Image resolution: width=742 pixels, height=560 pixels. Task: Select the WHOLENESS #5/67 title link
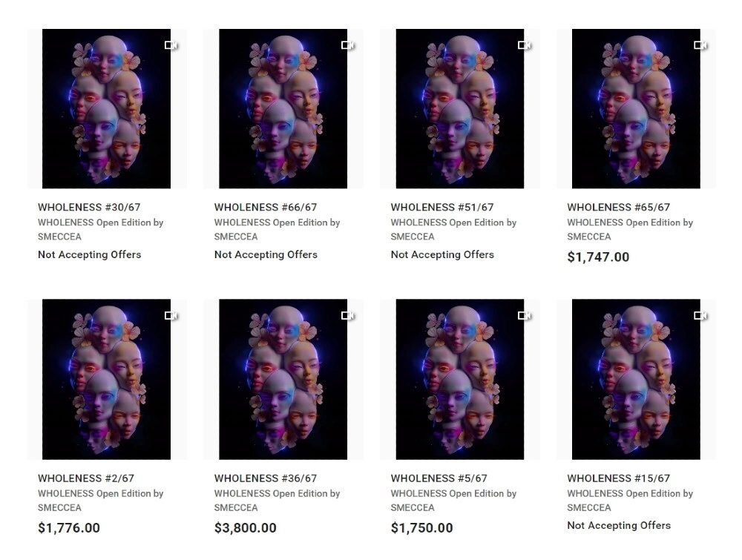439,478
